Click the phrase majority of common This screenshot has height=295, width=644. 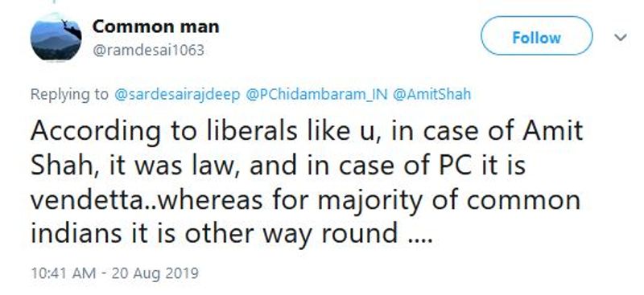point(448,201)
